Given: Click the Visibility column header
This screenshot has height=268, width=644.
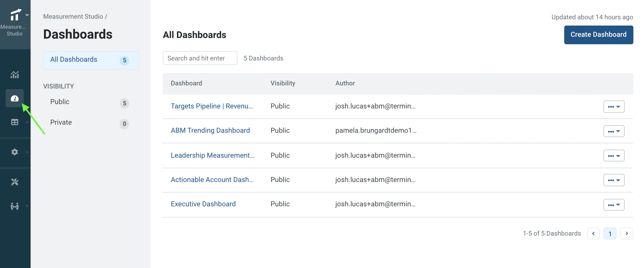Looking at the screenshot, I should coord(283,83).
